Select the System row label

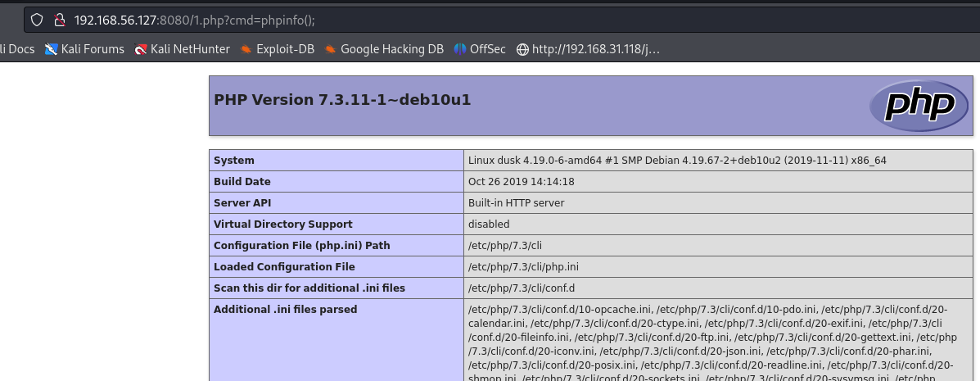(234, 160)
